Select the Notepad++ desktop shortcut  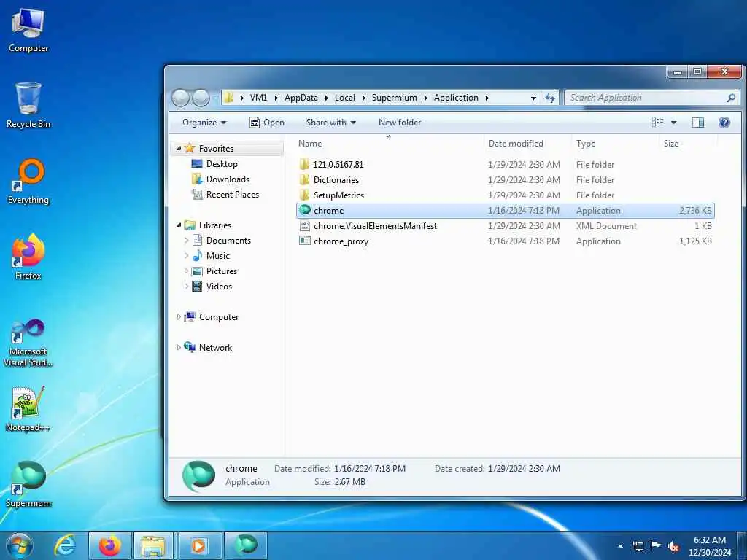click(28, 408)
